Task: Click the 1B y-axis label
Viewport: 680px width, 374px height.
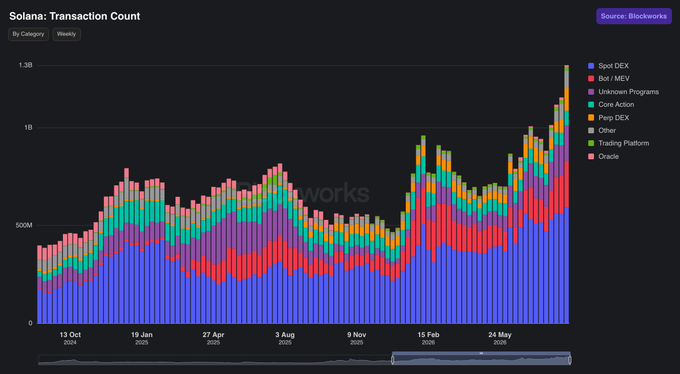Action: tap(28, 128)
